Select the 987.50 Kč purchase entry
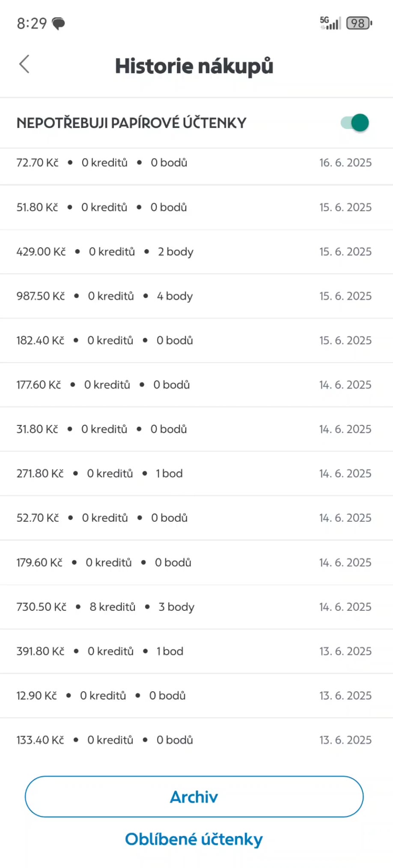Image resolution: width=393 pixels, height=868 pixels. click(196, 296)
